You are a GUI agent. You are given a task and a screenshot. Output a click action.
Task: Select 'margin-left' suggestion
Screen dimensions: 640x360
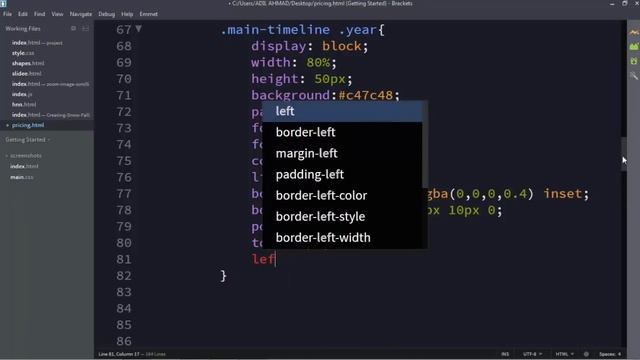[342, 153]
